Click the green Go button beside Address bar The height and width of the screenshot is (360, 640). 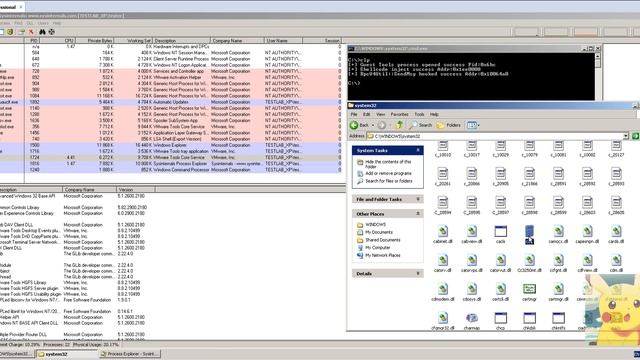click(x=635, y=136)
